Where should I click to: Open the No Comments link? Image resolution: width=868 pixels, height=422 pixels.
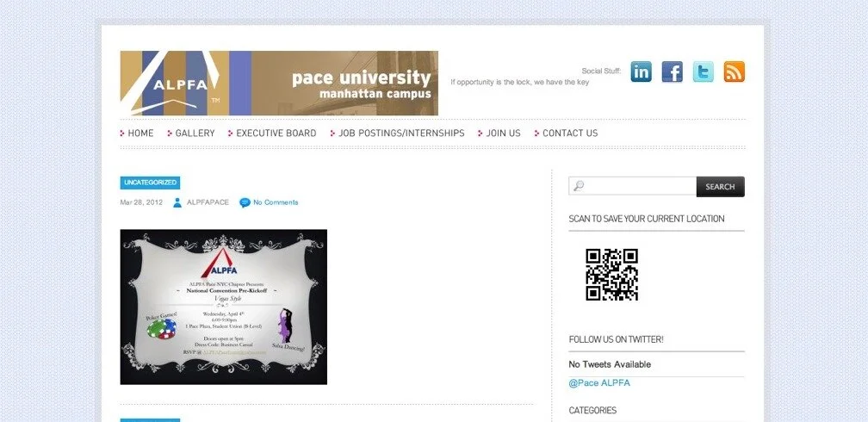(x=276, y=202)
